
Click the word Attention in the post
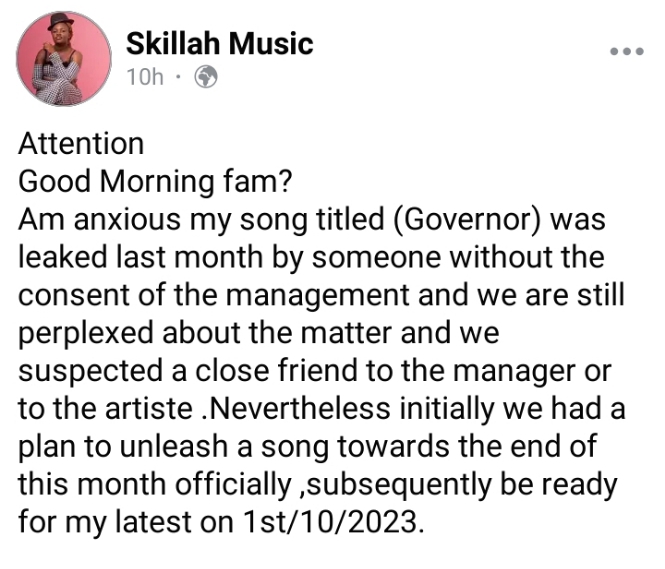tap(81, 144)
